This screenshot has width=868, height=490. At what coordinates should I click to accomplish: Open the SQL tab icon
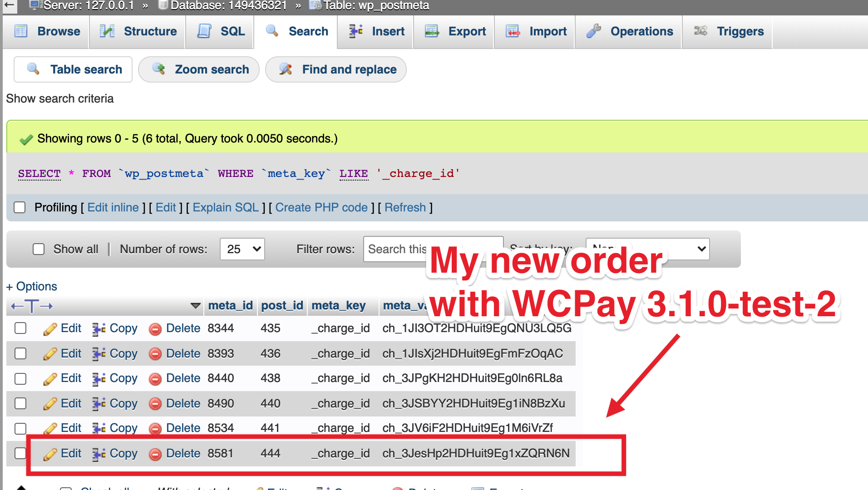(205, 31)
